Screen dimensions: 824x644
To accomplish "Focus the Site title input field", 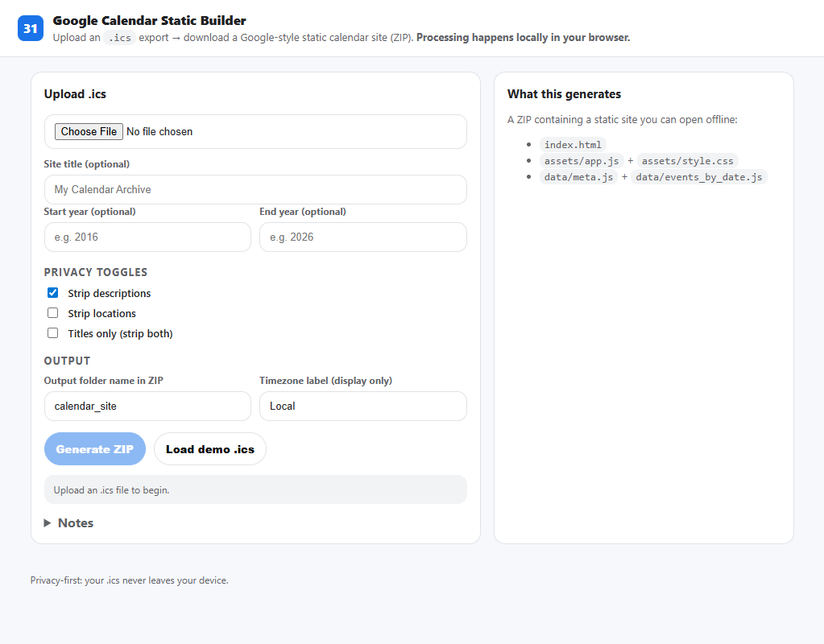I will click(255, 189).
